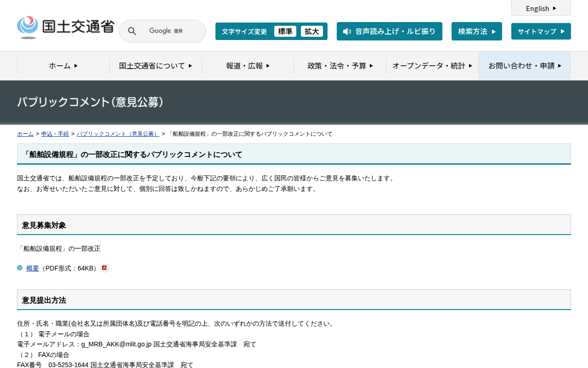Go to パブリックコメント（意見公募） breadcrumb link

(118, 134)
